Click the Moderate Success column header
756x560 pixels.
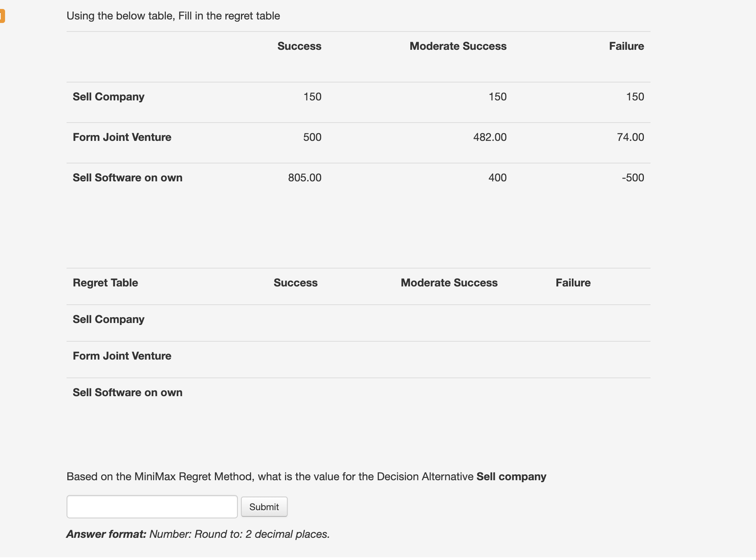(x=458, y=46)
